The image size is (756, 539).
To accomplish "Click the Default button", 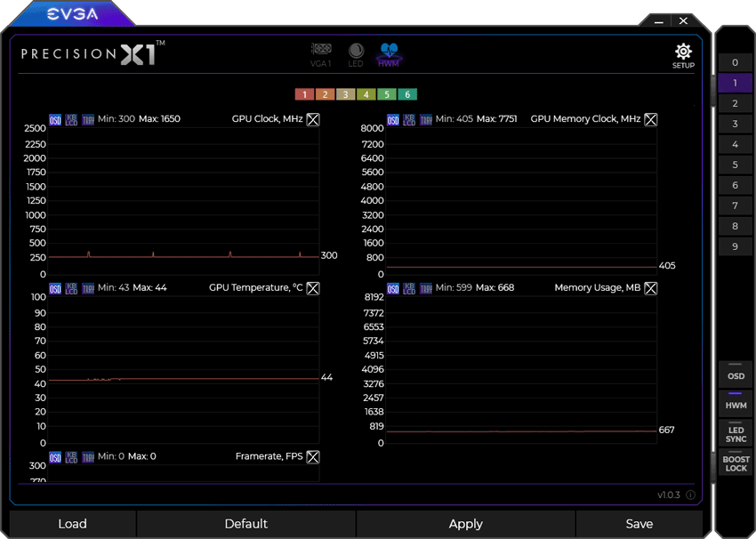I will tap(245, 524).
